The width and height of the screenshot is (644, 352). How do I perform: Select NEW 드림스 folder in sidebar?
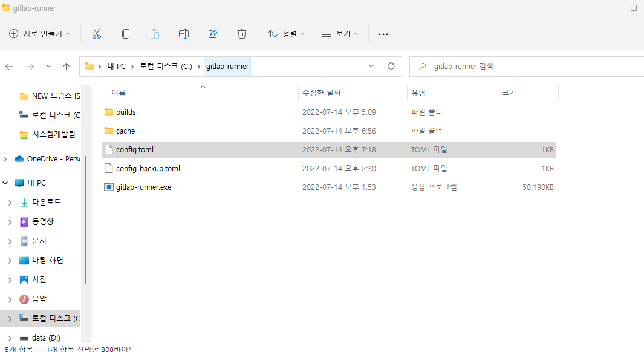pos(50,96)
